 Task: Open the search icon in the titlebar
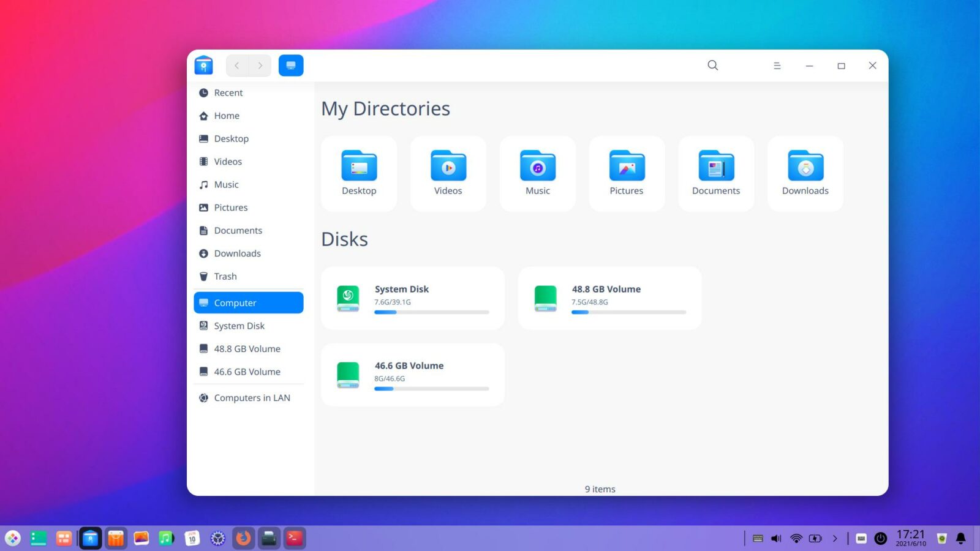(712, 65)
